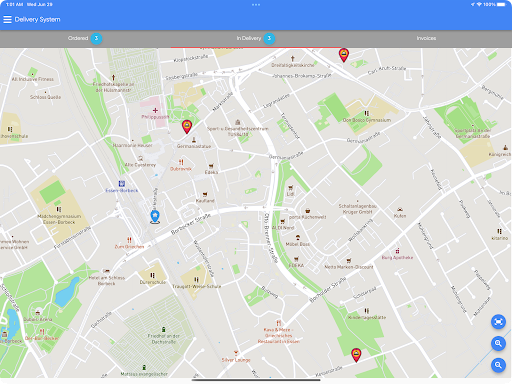Viewport: 512px width, 384px height.
Task: Select the delivery pin near Carl-Aruth-Straße
Action: pos(344,55)
